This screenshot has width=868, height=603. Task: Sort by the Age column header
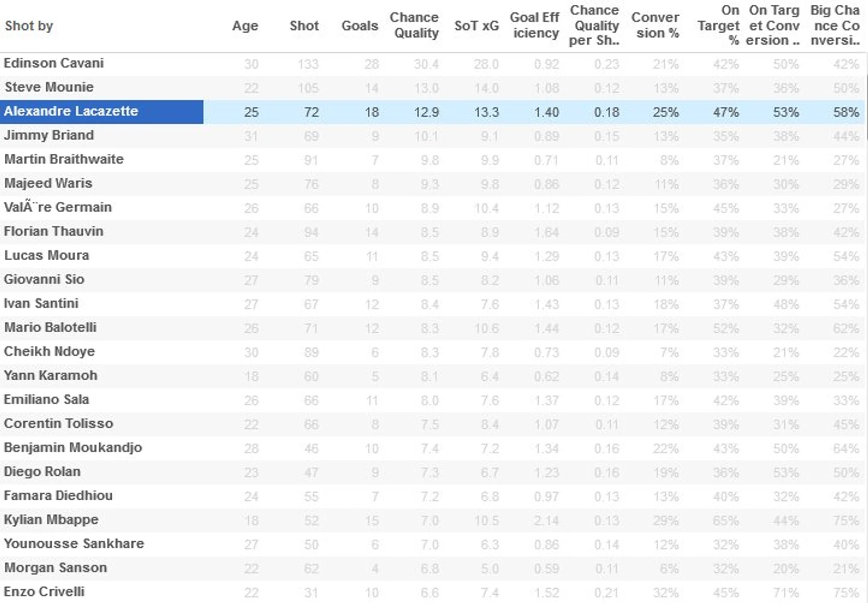pyautogui.click(x=245, y=26)
